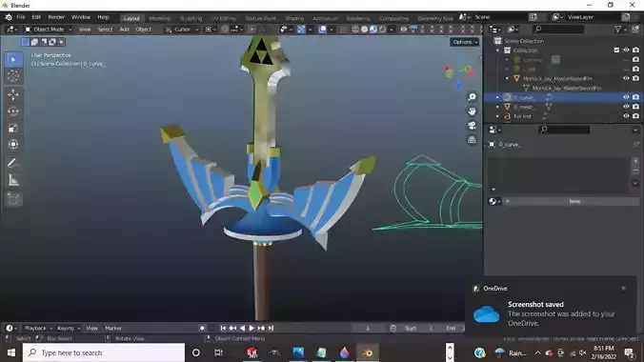This screenshot has width=644, height=362.
Task: Click the New material button
Action: (x=574, y=201)
